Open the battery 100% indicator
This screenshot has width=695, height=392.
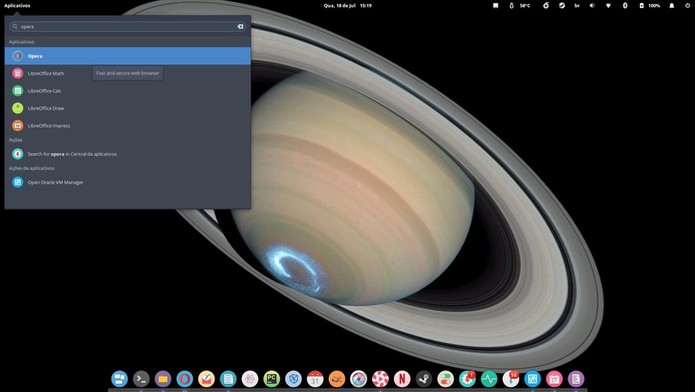click(x=649, y=6)
